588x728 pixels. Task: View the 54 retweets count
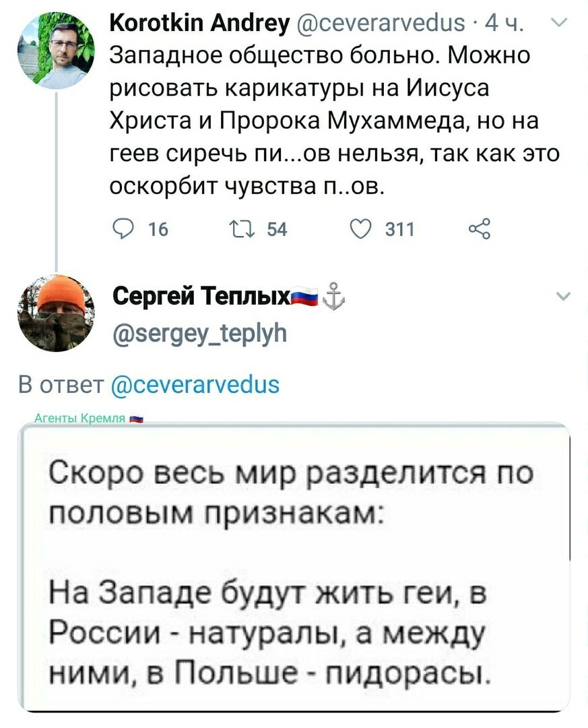[x=277, y=229]
